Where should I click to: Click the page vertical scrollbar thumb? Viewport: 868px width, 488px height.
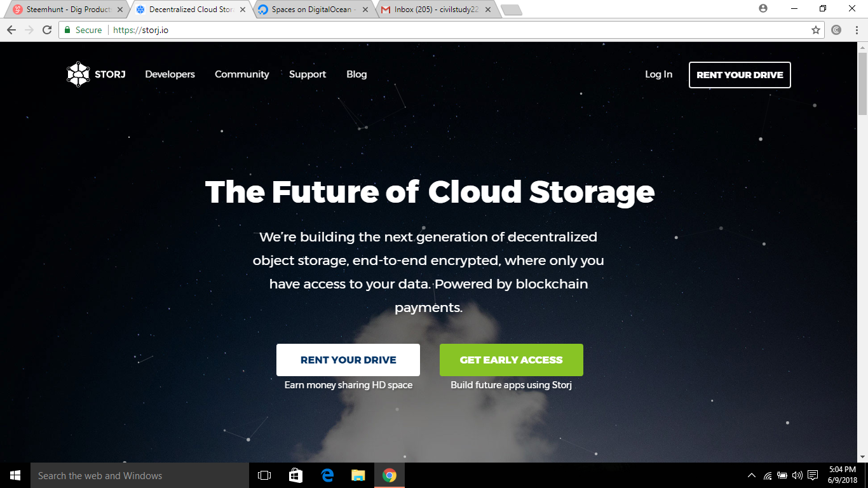862,83
